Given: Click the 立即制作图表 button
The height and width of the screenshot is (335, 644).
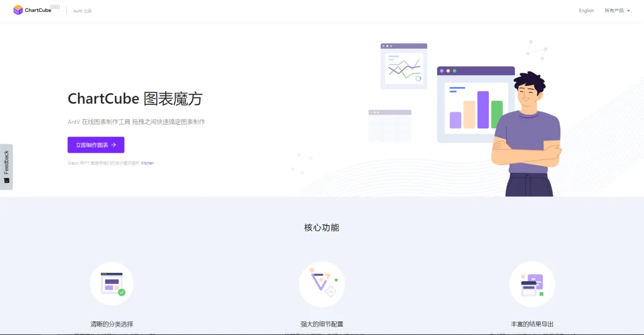Looking at the screenshot, I should [x=95, y=145].
